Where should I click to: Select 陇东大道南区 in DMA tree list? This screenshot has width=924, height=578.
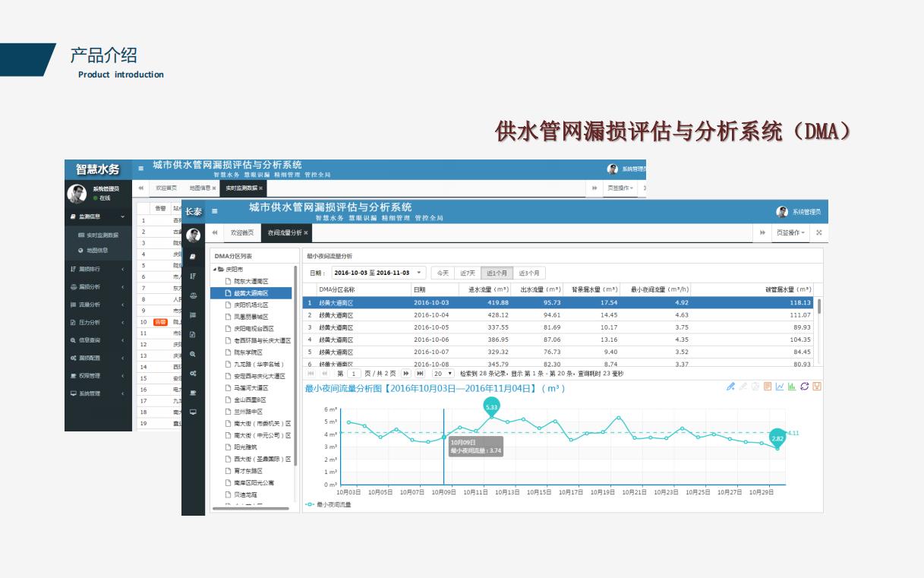(250, 281)
